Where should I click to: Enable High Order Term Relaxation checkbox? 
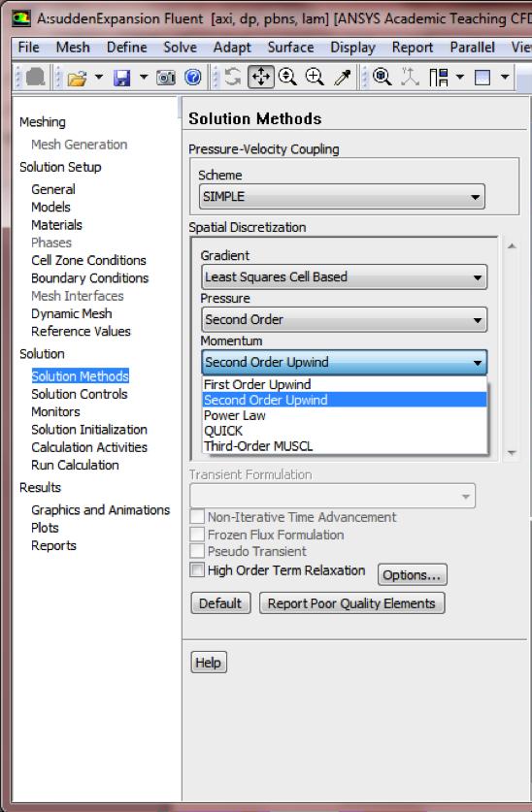tap(197, 569)
